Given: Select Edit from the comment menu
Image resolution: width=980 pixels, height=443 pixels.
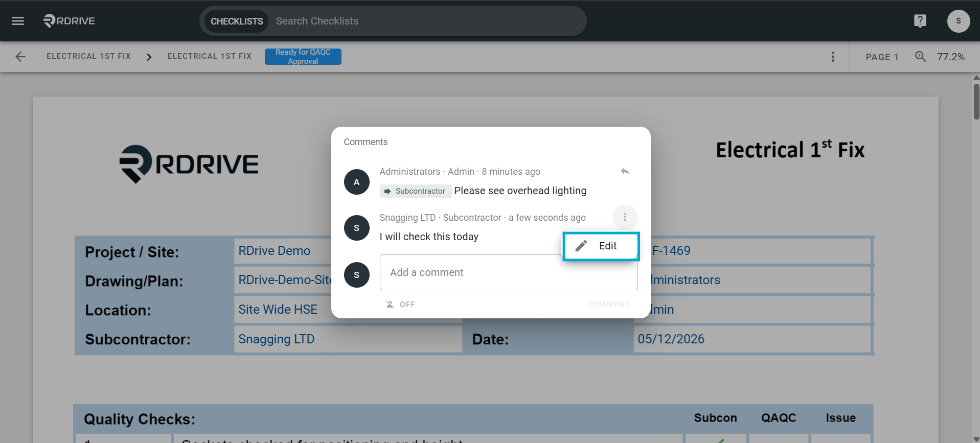Looking at the screenshot, I should (x=601, y=246).
